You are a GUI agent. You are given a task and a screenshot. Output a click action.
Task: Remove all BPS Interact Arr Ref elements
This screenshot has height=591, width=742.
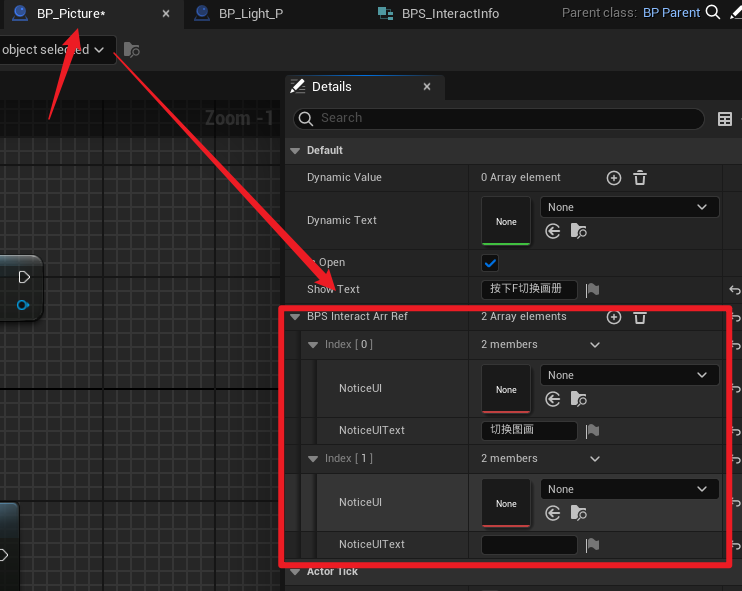click(640, 317)
